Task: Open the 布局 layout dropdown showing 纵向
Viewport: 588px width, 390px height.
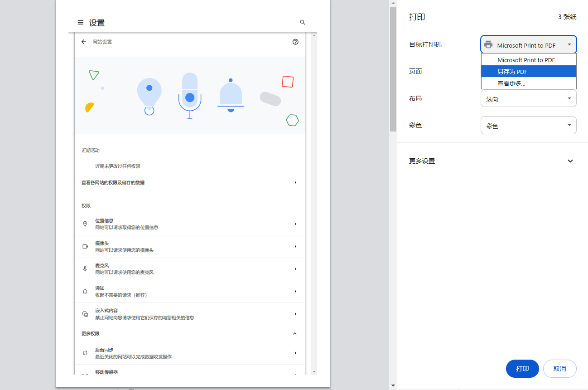Action: 529,98
